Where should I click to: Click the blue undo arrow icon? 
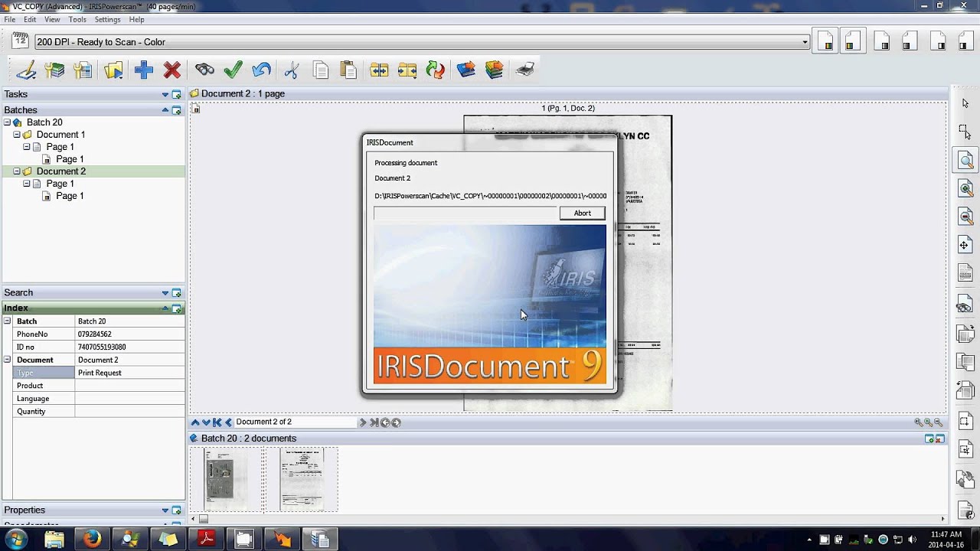(x=262, y=70)
